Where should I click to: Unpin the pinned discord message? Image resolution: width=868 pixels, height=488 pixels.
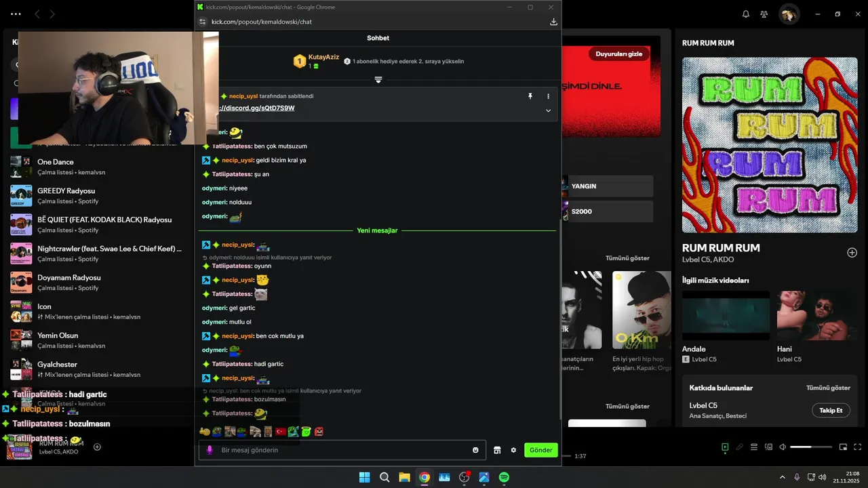coord(530,96)
